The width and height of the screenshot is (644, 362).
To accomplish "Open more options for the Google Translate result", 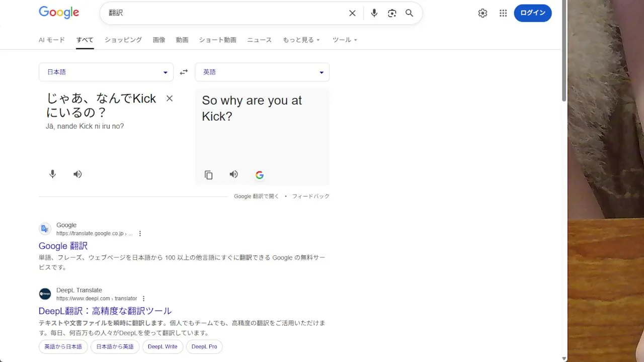I will [140, 233].
